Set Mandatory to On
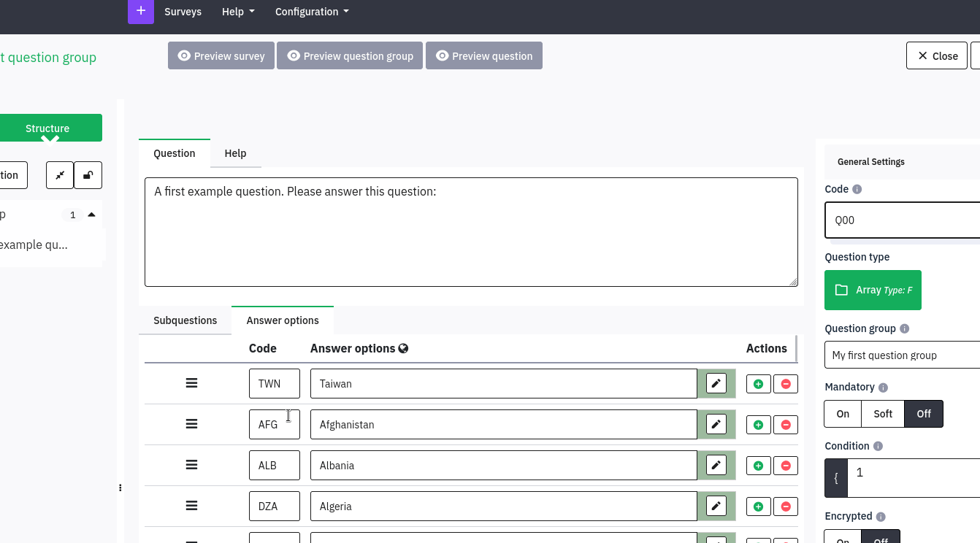Screen dimensions: 980x543 (x=843, y=414)
